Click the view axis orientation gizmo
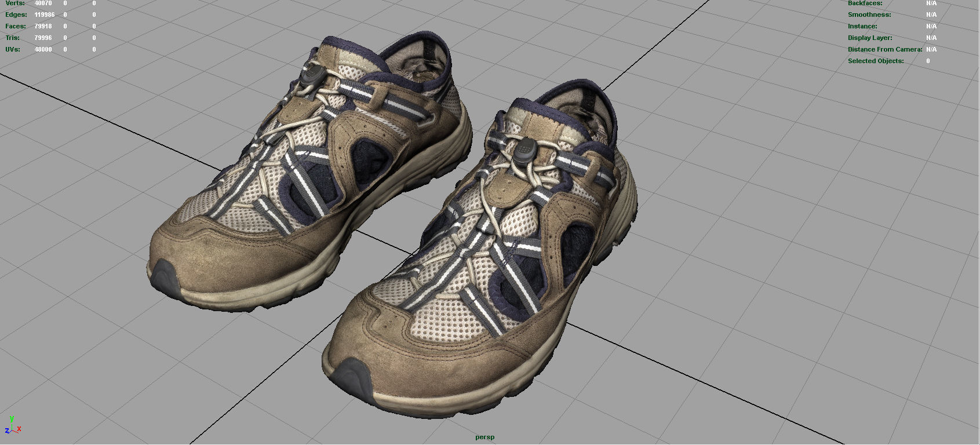980x445 pixels. coord(13,425)
